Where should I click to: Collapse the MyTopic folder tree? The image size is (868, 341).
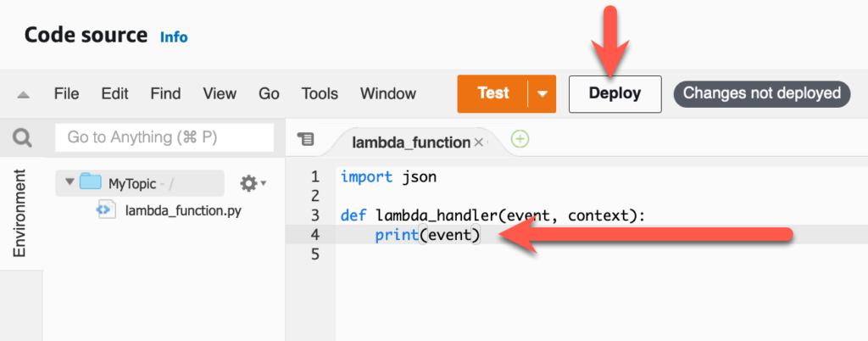pos(70,183)
